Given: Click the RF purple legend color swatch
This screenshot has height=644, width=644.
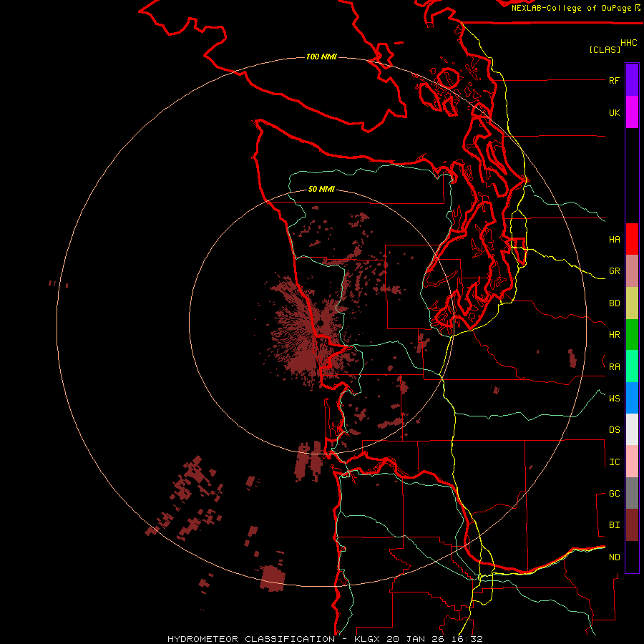Looking at the screenshot, I should [632, 80].
